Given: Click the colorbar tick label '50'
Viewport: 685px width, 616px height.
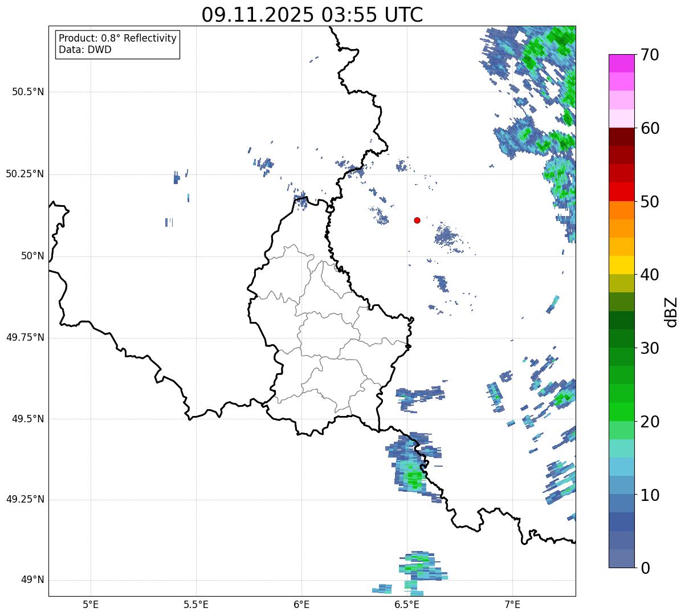Looking at the screenshot, I should (x=649, y=202).
